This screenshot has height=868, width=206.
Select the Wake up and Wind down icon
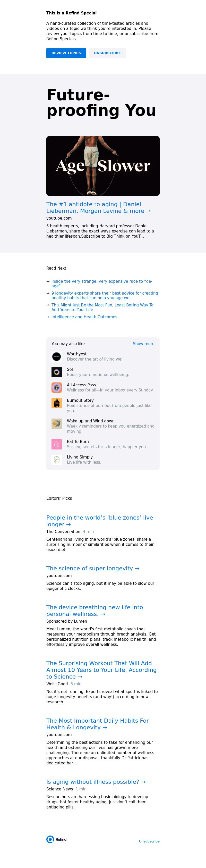coord(57,423)
